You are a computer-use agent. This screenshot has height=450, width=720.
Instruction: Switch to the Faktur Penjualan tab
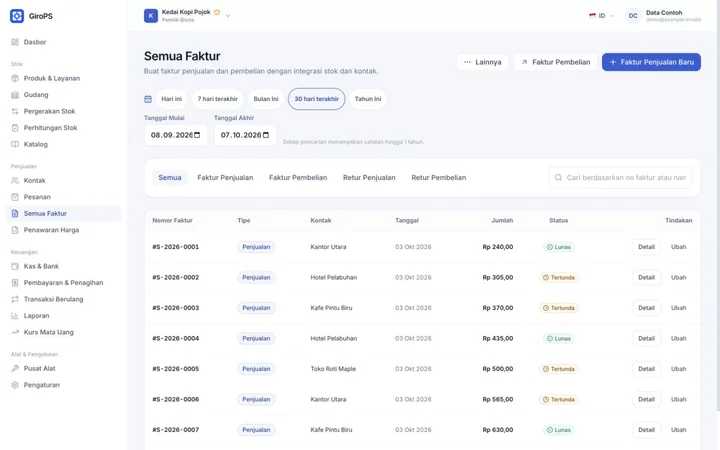click(225, 178)
